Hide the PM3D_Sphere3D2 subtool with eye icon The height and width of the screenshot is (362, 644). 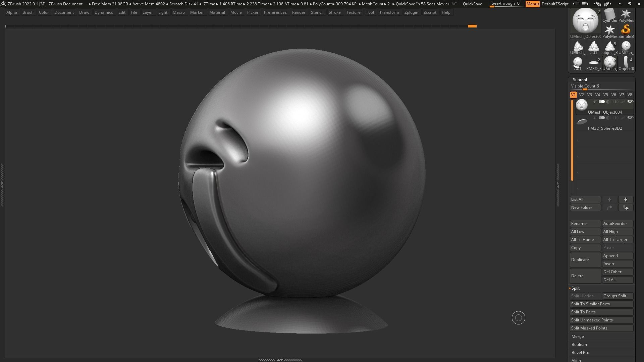(x=630, y=118)
